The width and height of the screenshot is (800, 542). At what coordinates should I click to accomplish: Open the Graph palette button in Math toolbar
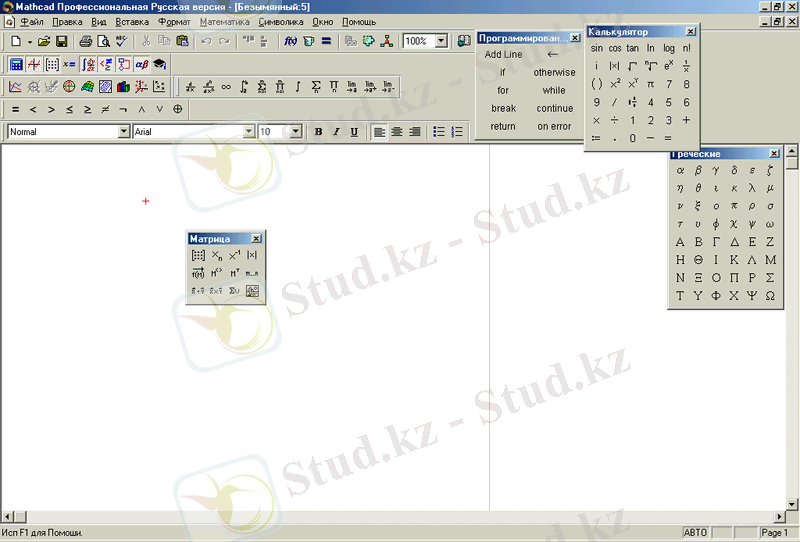[x=34, y=64]
